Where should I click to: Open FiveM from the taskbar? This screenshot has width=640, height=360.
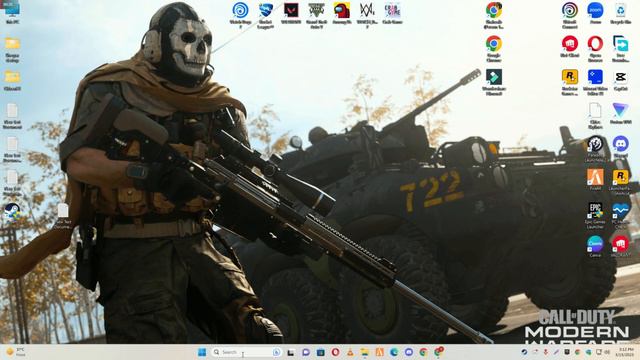[379, 352]
